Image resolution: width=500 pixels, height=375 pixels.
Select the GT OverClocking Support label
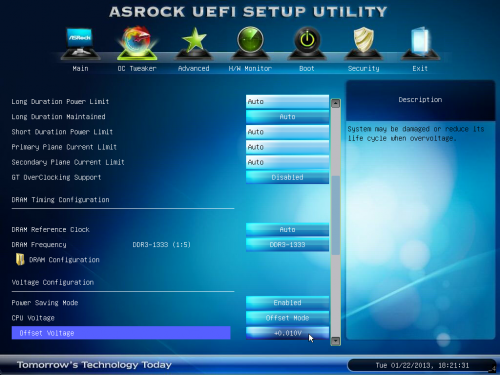click(56, 177)
